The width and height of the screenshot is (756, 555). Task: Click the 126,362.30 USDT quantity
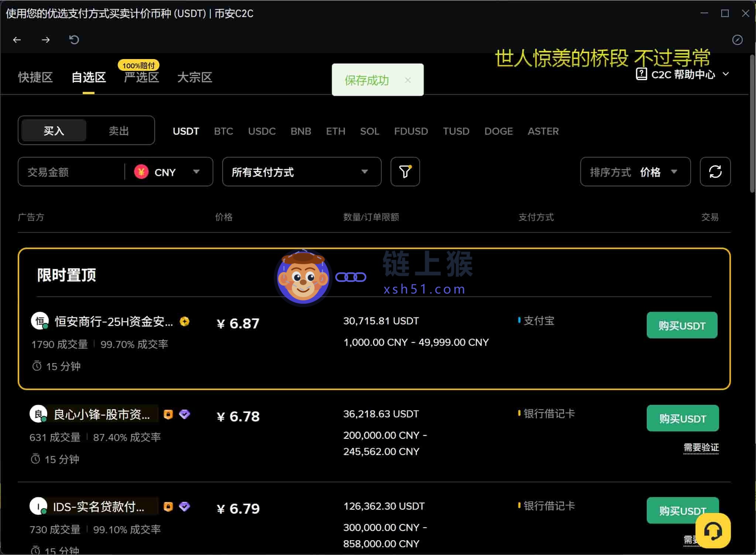[x=384, y=506]
